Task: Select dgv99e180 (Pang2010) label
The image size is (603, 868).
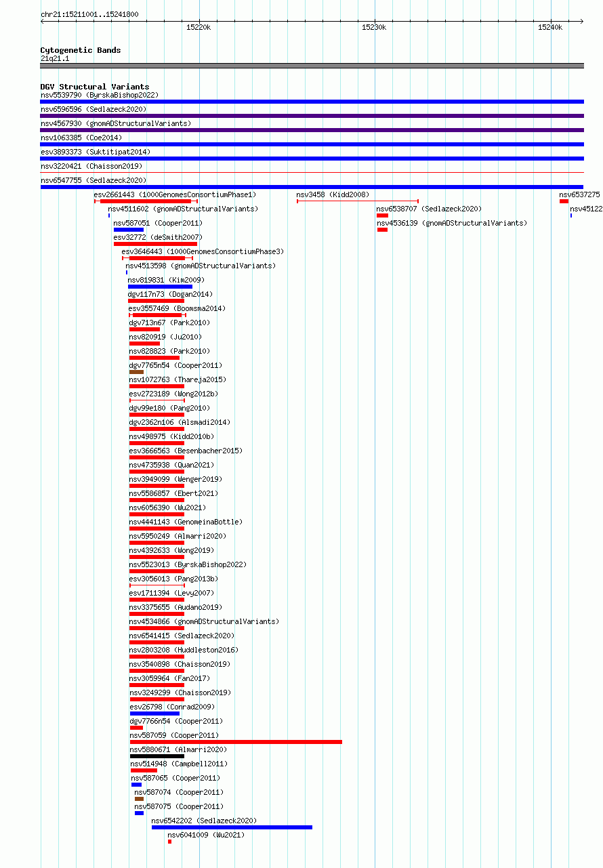Action: coord(170,408)
